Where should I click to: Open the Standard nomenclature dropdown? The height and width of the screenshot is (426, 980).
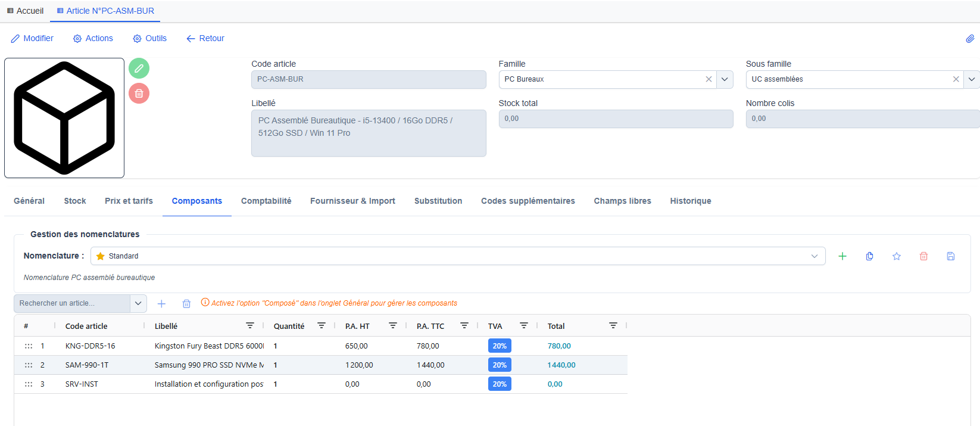point(814,256)
